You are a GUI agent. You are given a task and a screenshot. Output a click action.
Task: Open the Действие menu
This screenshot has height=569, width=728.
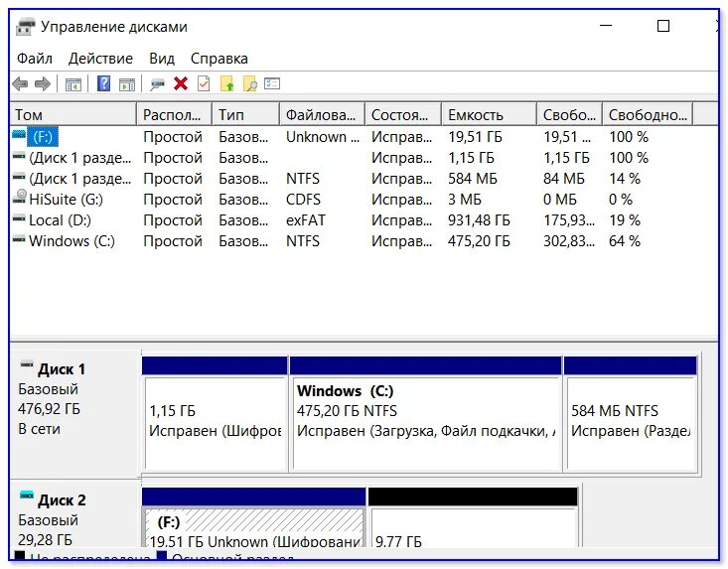100,59
